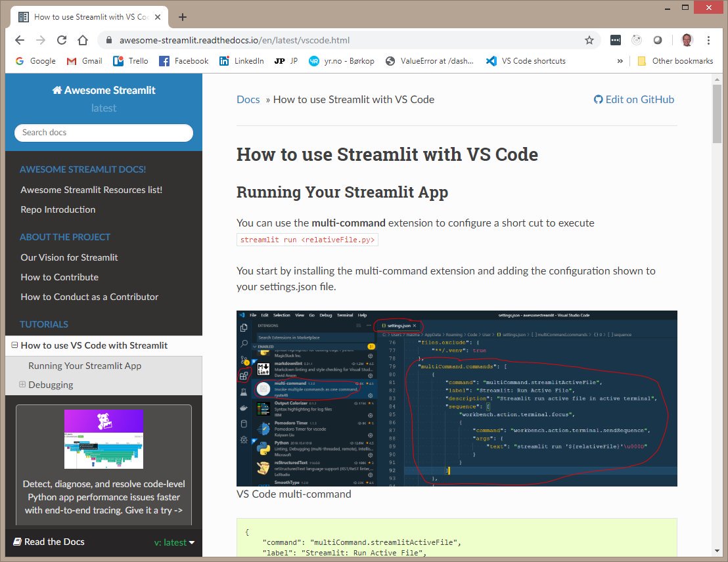Click the circular extension icon next to avatar
Image resolution: width=728 pixels, height=562 pixels.
pyautogui.click(x=658, y=40)
